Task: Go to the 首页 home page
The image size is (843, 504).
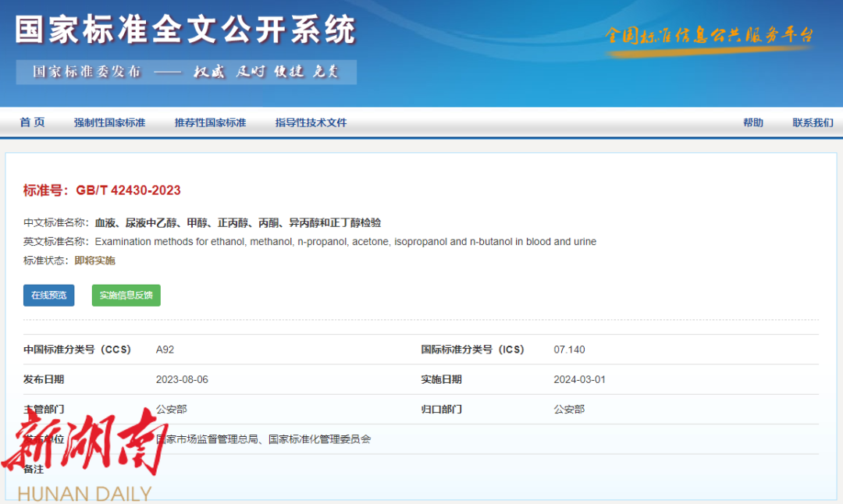Action: (32, 122)
